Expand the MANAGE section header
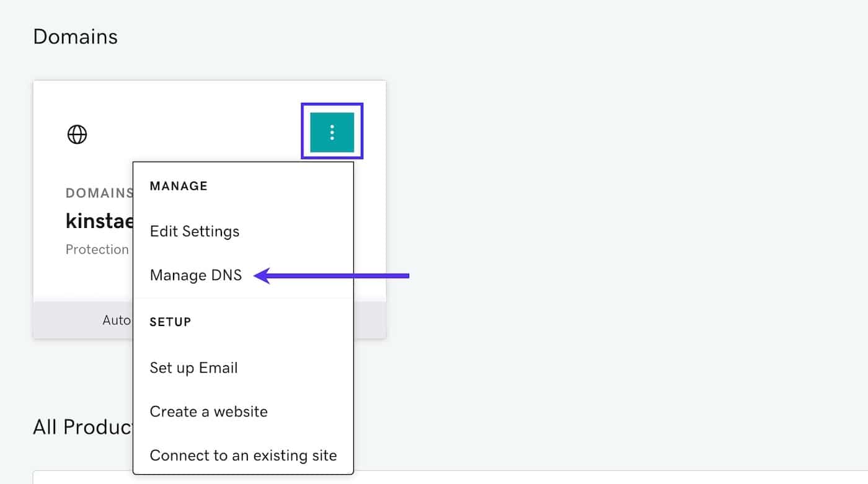Viewport: 868px width, 484px height. pos(179,185)
